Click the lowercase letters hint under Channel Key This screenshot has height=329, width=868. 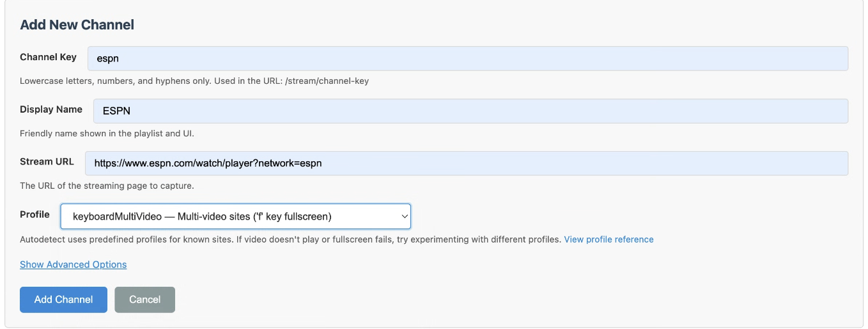[x=194, y=81]
